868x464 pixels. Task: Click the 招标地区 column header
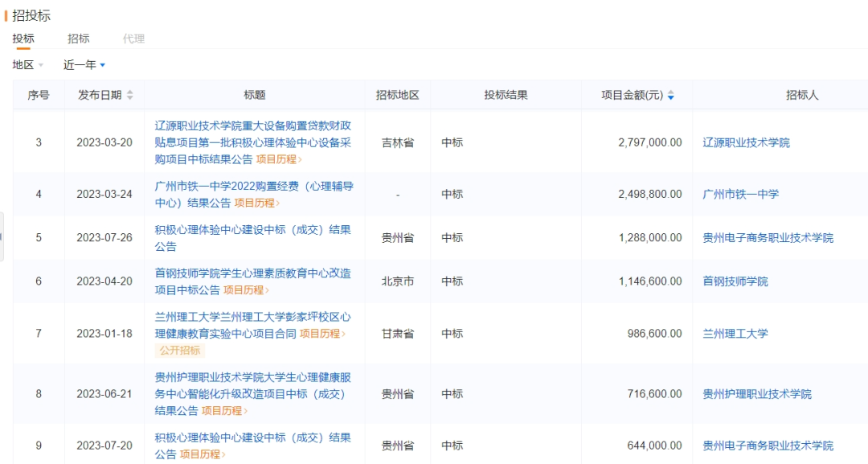coord(398,95)
